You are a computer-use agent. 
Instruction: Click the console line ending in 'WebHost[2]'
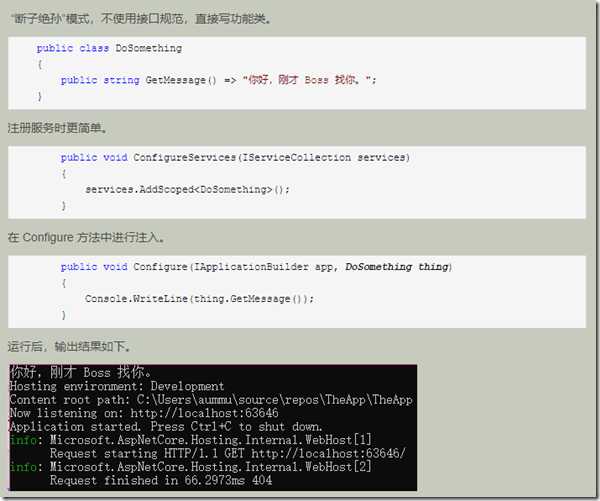click(x=191, y=467)
